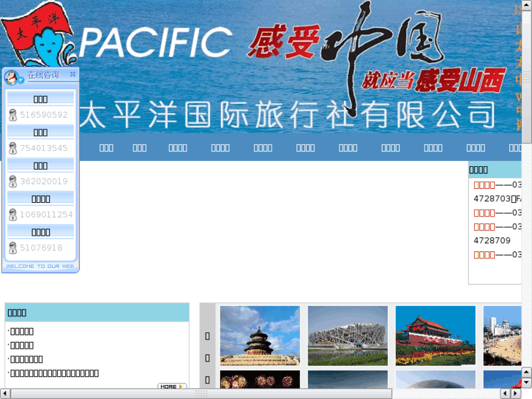The image size is (532, 399).
Task: Click the blue mascot holding red flag logo
Action: (38, 35)
